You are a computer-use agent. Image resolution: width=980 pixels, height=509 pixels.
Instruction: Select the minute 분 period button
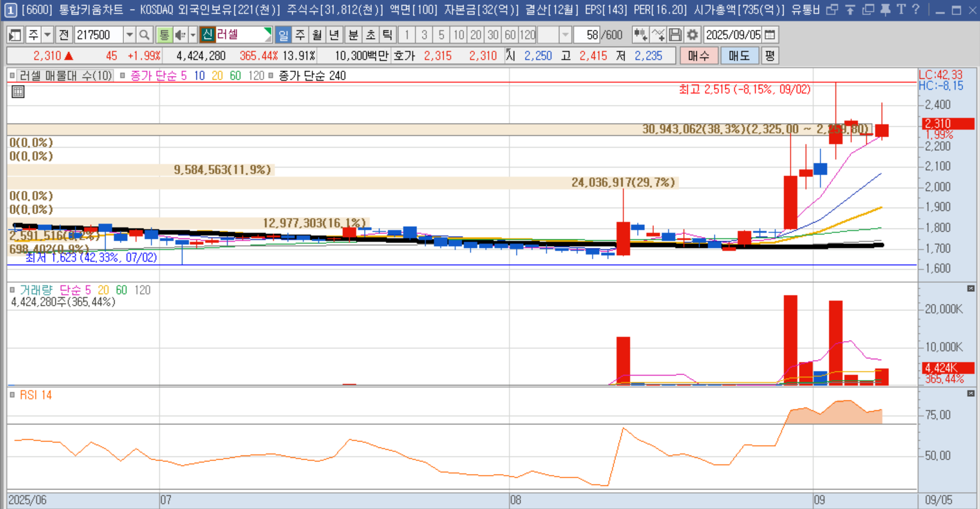(x=354, y=35)
